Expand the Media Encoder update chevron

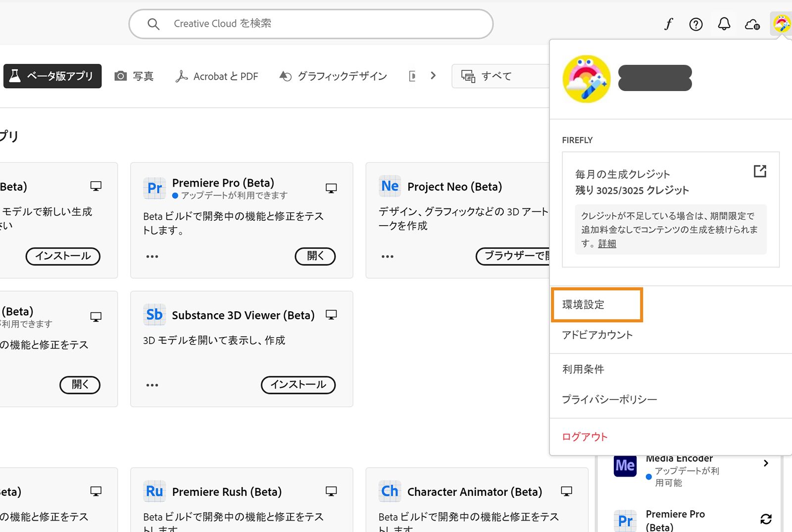(766, 463)
